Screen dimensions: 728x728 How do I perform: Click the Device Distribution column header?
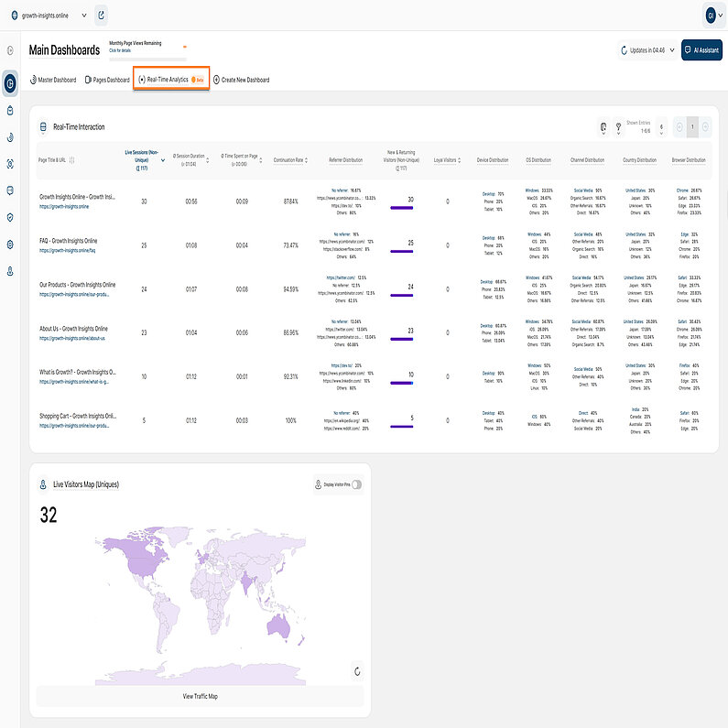pos(492,160)
